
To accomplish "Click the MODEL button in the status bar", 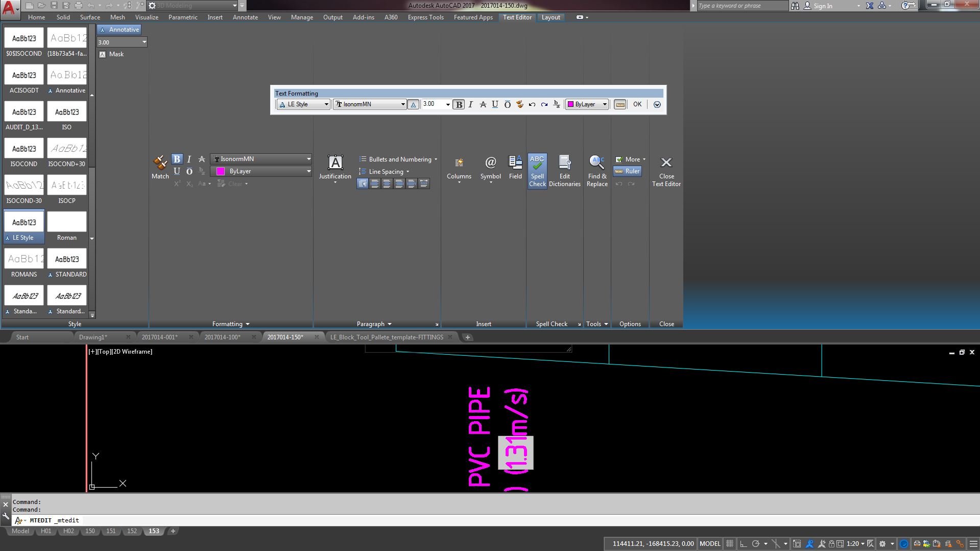I will pos(709,544).
